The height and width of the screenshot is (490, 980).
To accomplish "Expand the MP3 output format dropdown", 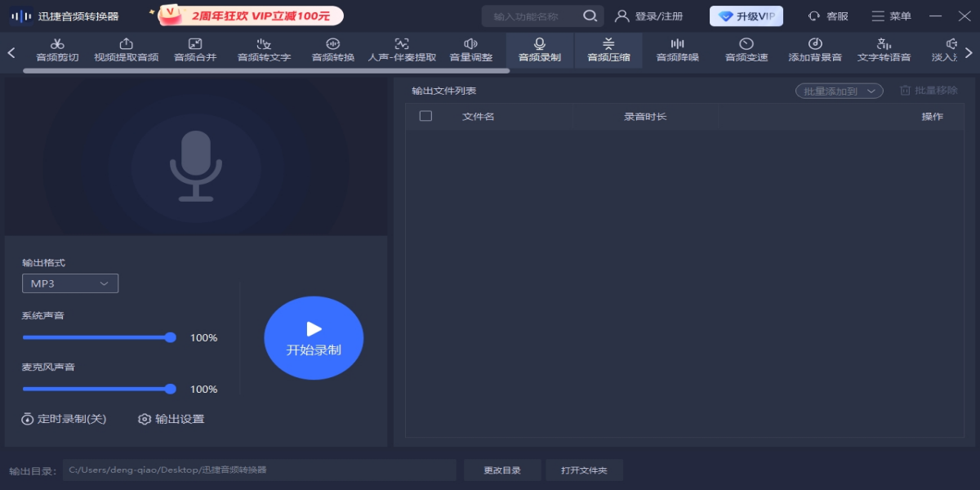I will click(70, 283).
